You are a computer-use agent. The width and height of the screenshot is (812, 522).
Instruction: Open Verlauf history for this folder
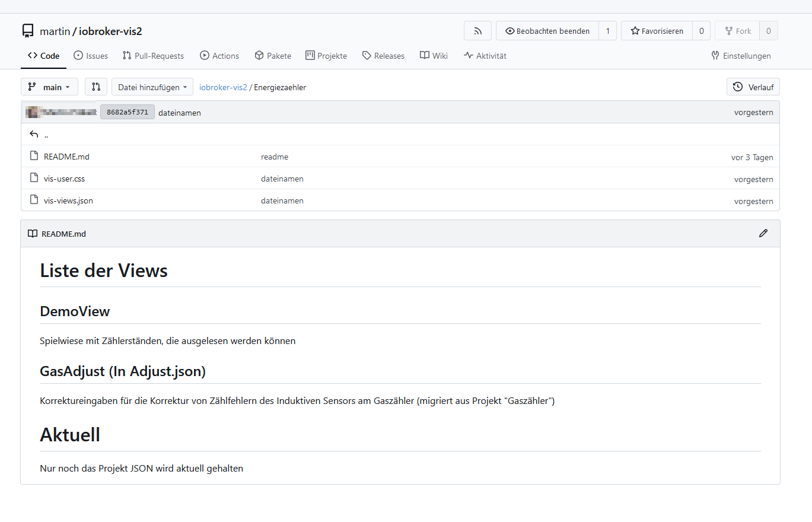pos(753,87)
